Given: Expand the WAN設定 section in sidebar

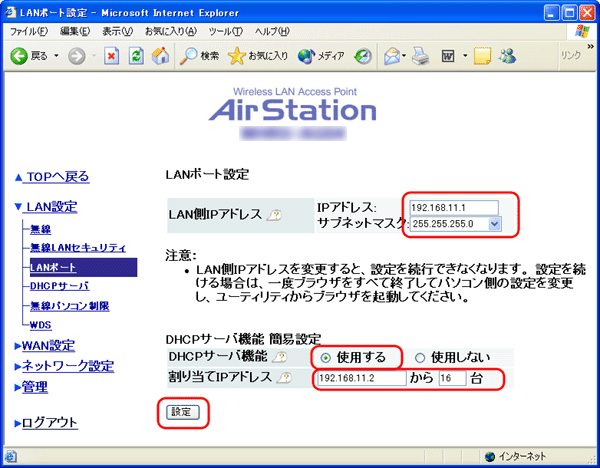Looking at the screenshot, I should (x=45, y=346).
